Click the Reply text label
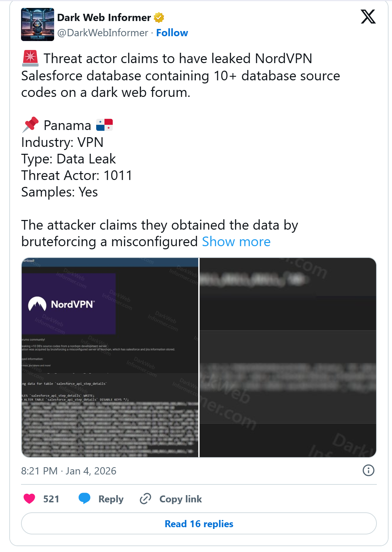 click(x=111, y=499)
